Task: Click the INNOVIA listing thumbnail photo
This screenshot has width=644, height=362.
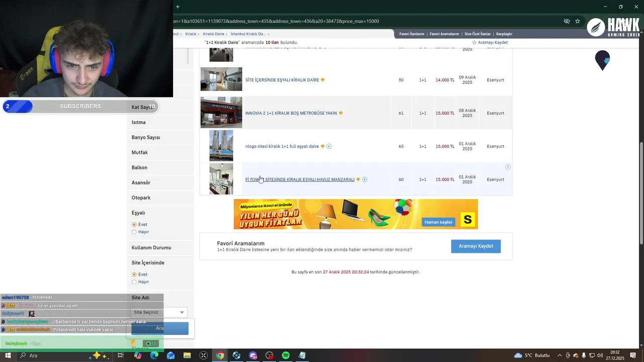Action: (221, 113)
